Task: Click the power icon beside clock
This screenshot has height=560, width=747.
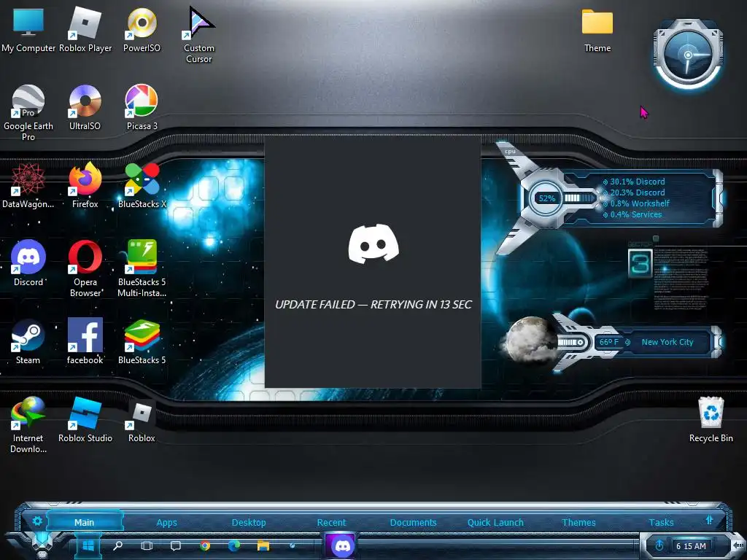Action: tap(659, 545)
